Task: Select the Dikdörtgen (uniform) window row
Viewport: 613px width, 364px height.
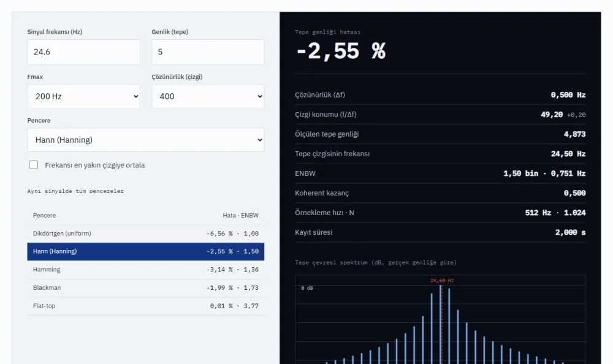Action: 145,233
